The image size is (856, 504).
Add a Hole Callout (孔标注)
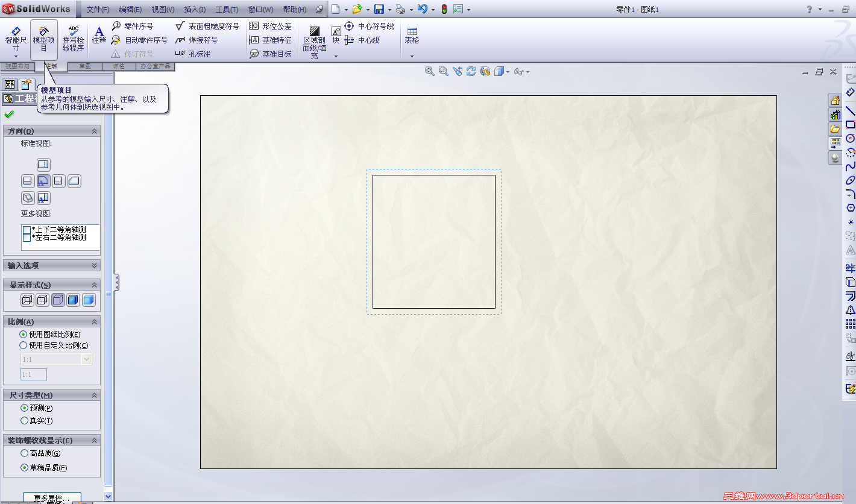pyautogui.click(x=193, y=54)
